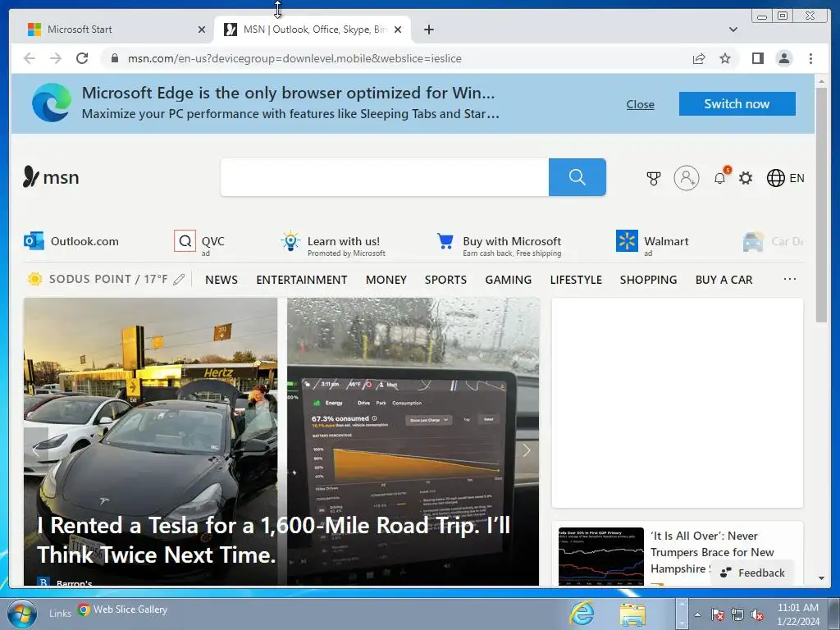840x630 pixels.
Task: Reload the MSN page
Action: (82, 58)
